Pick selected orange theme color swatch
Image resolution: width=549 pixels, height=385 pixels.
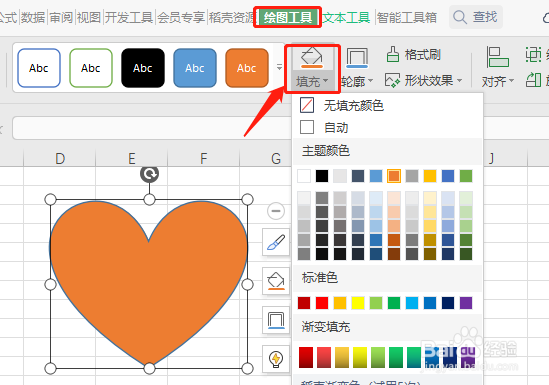point(394,176)
